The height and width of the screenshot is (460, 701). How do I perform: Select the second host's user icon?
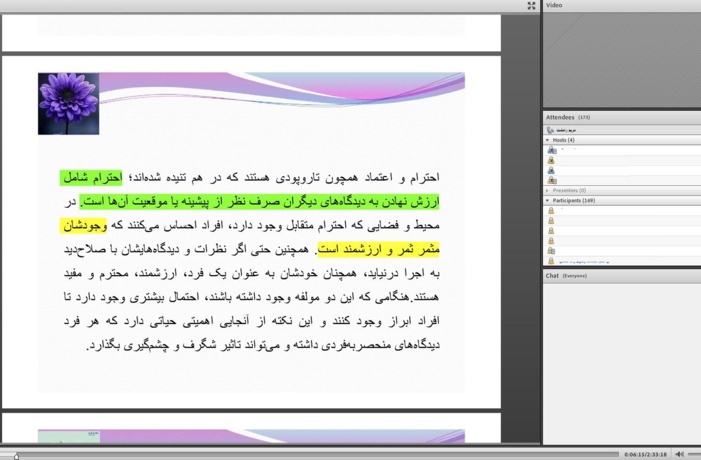(551, 160)
